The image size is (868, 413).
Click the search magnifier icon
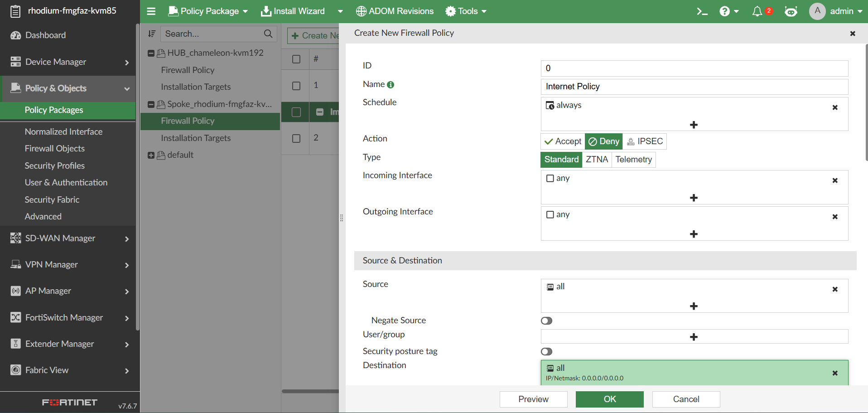[268, 34]
